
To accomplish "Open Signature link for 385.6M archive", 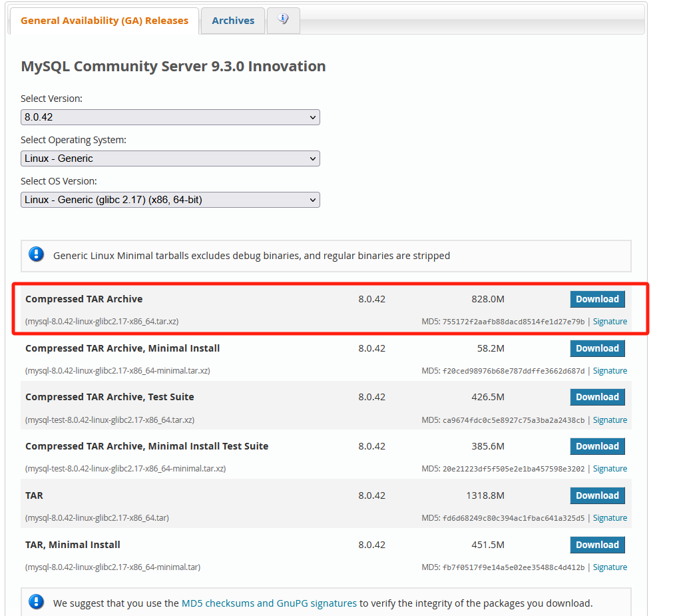I will pyautogui.click(x=610, y=469).
